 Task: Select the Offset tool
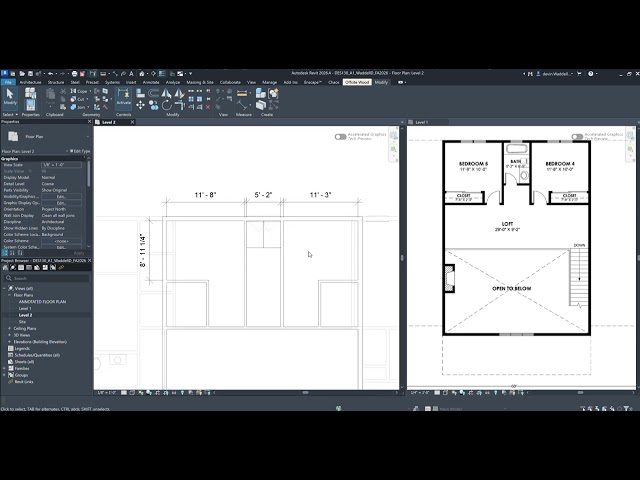(x=153, y=93)
